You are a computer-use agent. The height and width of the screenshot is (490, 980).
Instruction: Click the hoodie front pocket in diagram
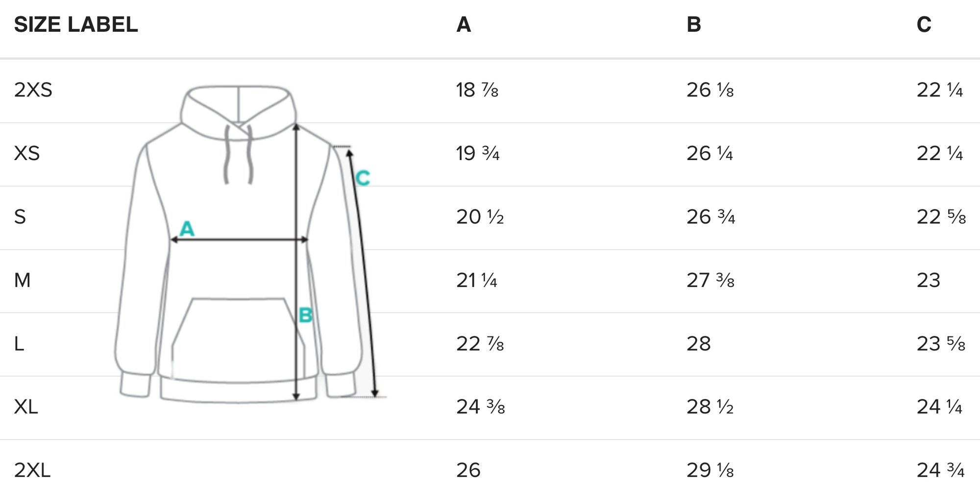pos(238,340)
